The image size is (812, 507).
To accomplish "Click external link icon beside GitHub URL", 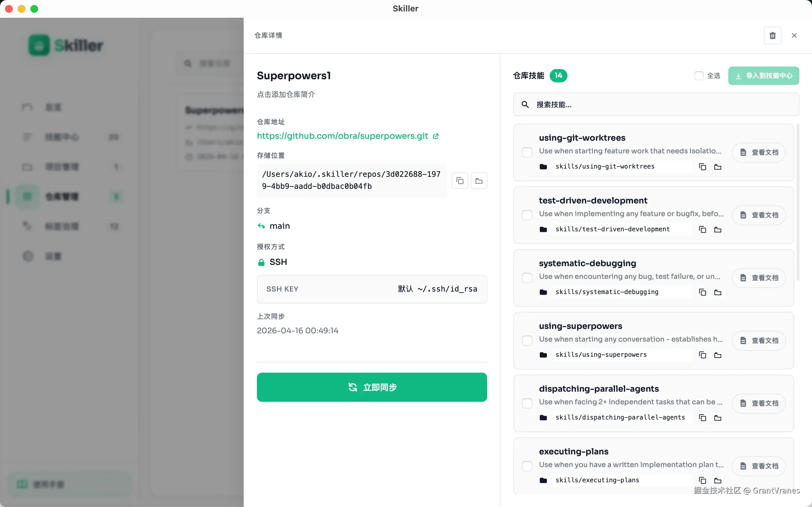I will [435, 136].
